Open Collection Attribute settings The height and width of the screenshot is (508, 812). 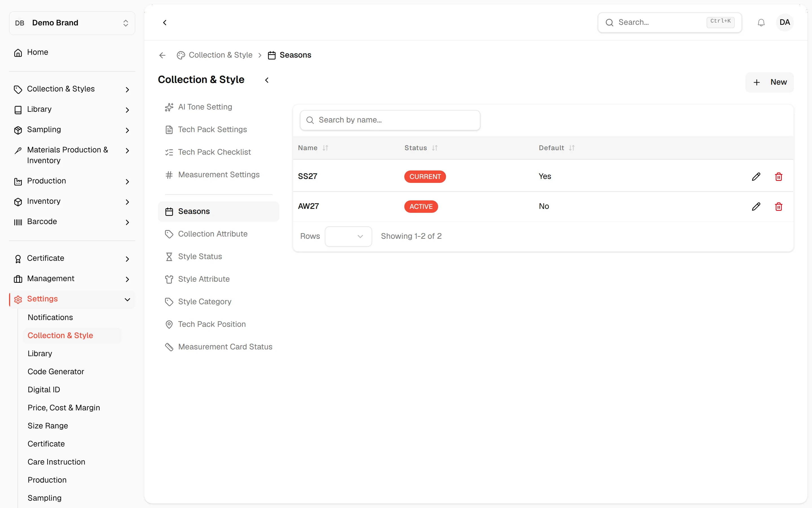[219, 234]
